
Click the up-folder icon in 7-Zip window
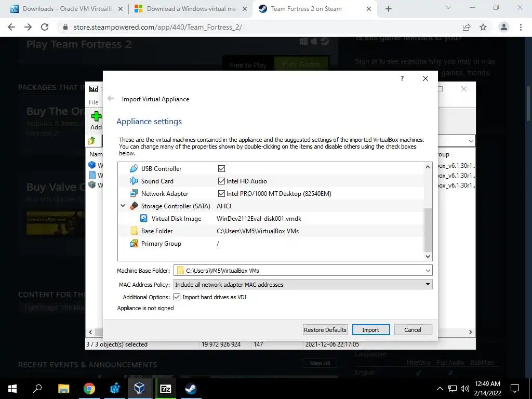(x=92, y=140)
